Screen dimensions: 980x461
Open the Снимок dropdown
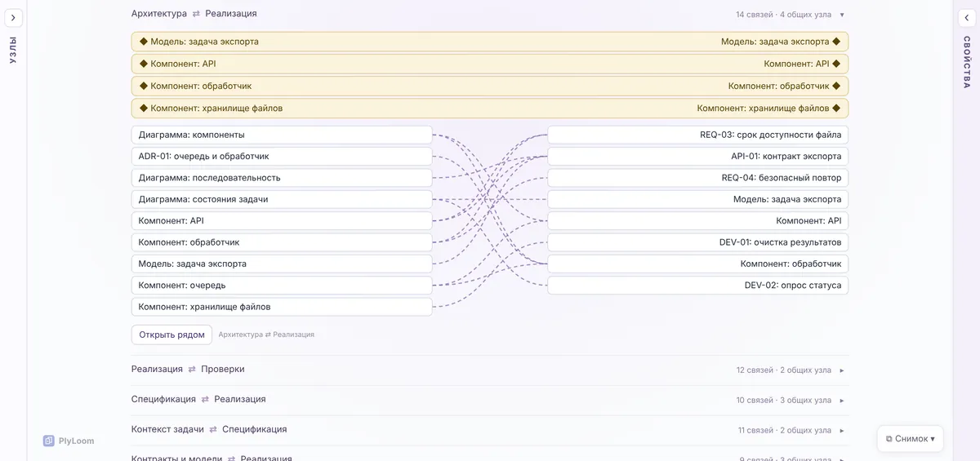(x=910, y=439)
